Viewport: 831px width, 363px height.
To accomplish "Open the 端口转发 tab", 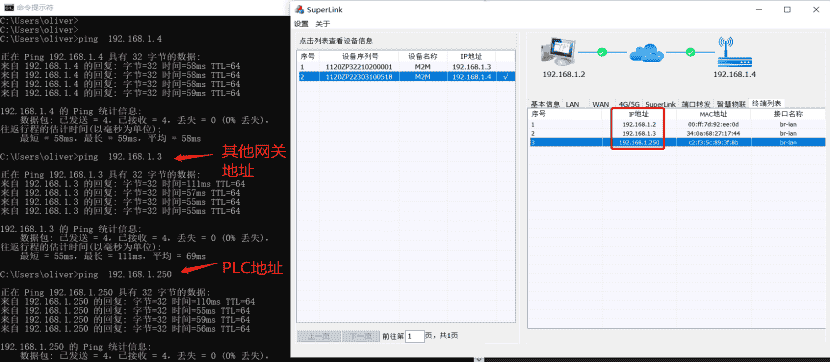I will tap(696, 104).
